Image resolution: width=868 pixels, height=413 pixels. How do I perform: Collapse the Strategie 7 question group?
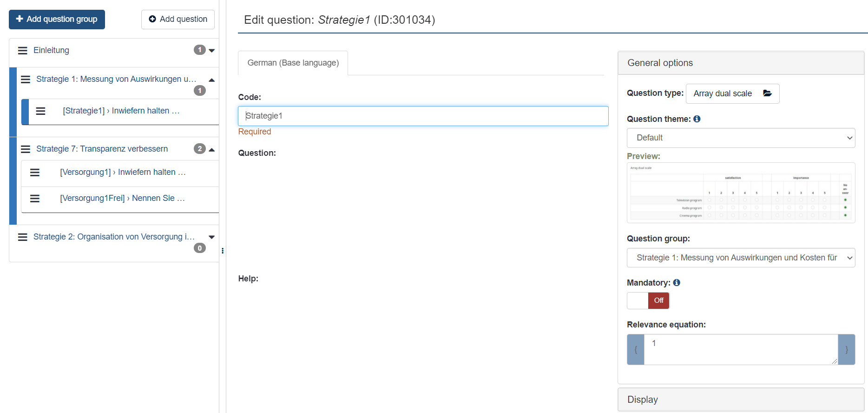click(212, 150)
